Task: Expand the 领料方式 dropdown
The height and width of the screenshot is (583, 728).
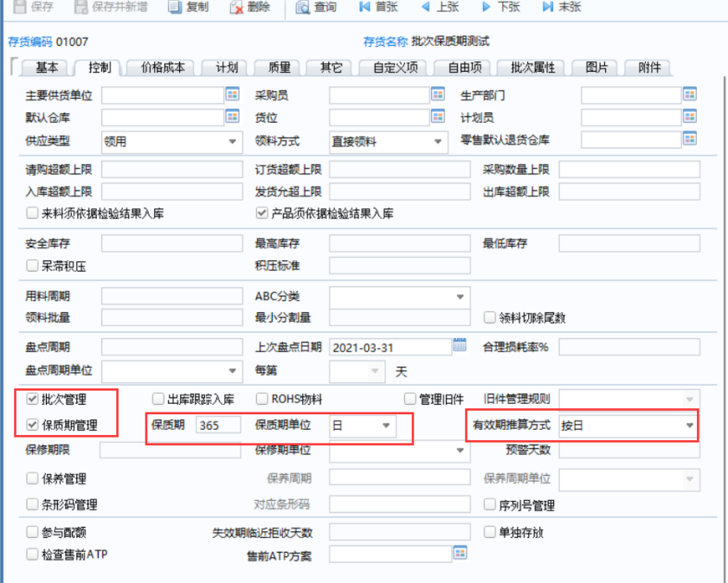Action: click(x=437, y=142)
